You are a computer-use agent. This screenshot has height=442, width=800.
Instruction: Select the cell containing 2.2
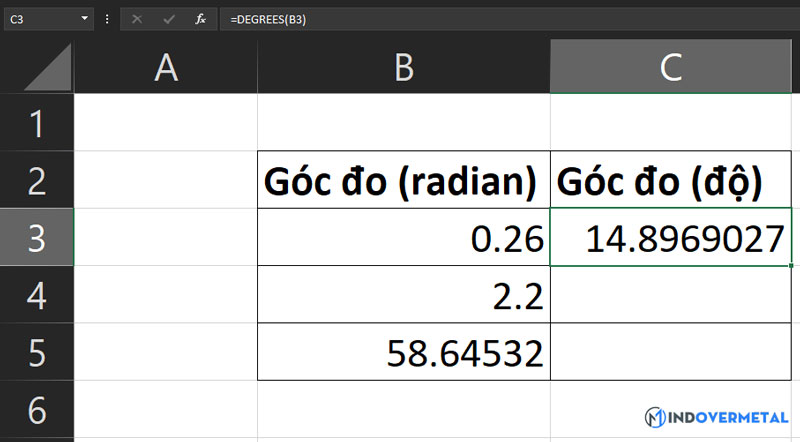(404, 295)
